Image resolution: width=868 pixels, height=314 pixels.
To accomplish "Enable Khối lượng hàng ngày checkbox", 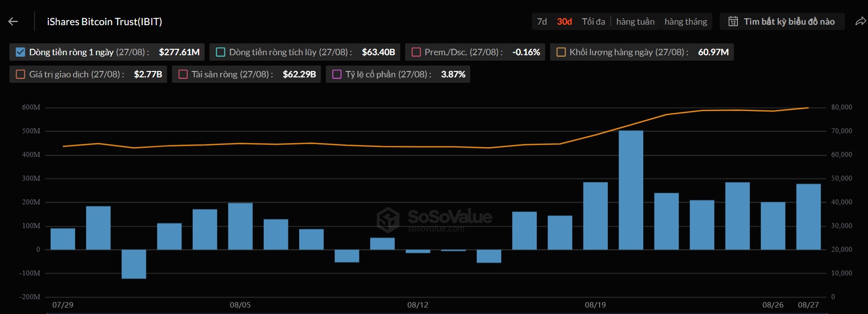I will pos(561,52).
